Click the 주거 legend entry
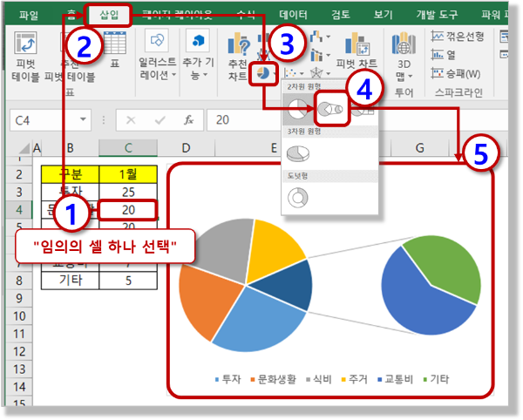 pyautogui.click(x=354, y=379)
